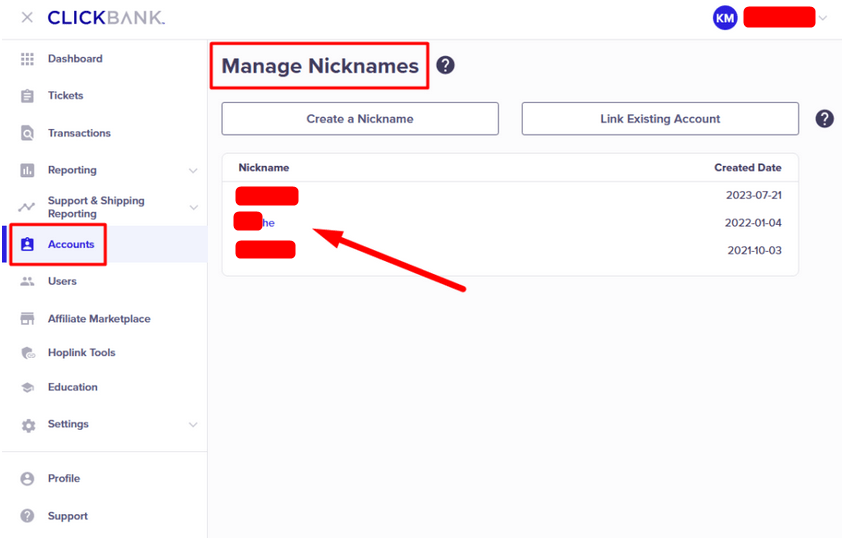Open Dashboard from the sidebar
The height and width of the screenshot is (540, 845).
[75, 59]
